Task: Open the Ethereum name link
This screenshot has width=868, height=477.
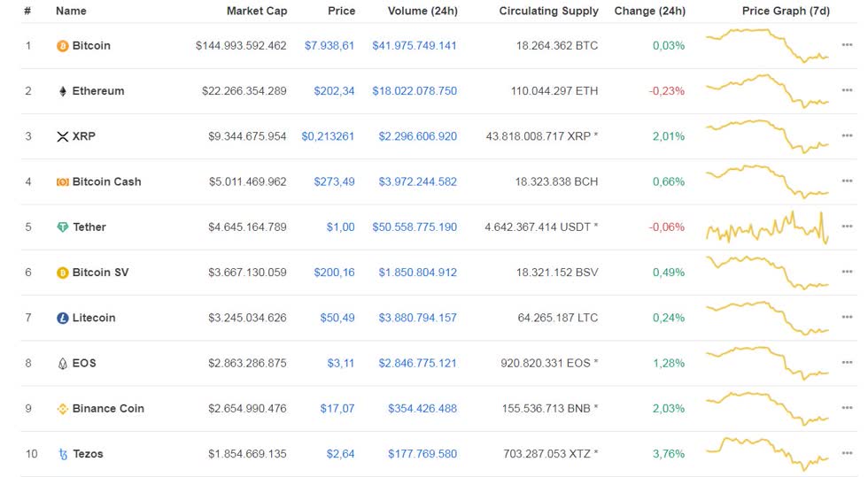Action: coord(98,91)
